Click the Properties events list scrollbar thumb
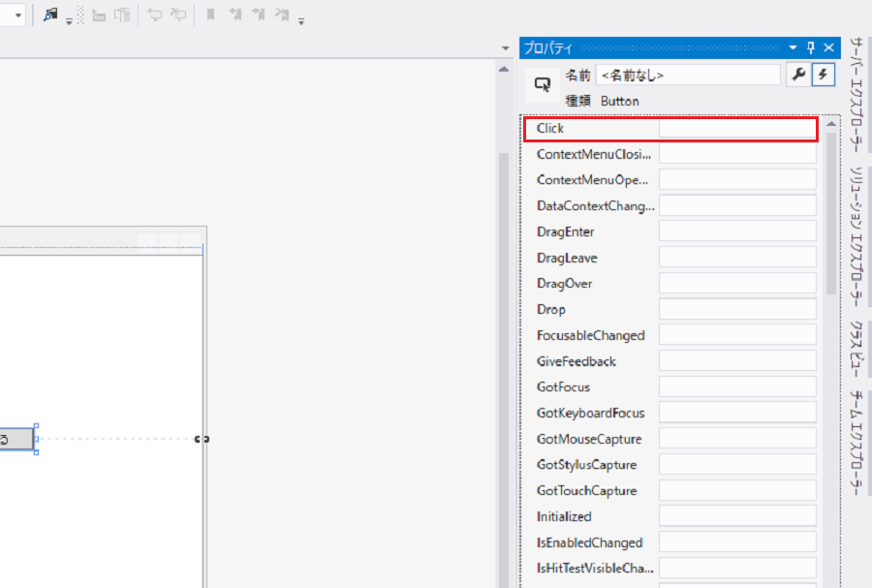This screenshot has height=588, width=872. [x=831, y=213]
